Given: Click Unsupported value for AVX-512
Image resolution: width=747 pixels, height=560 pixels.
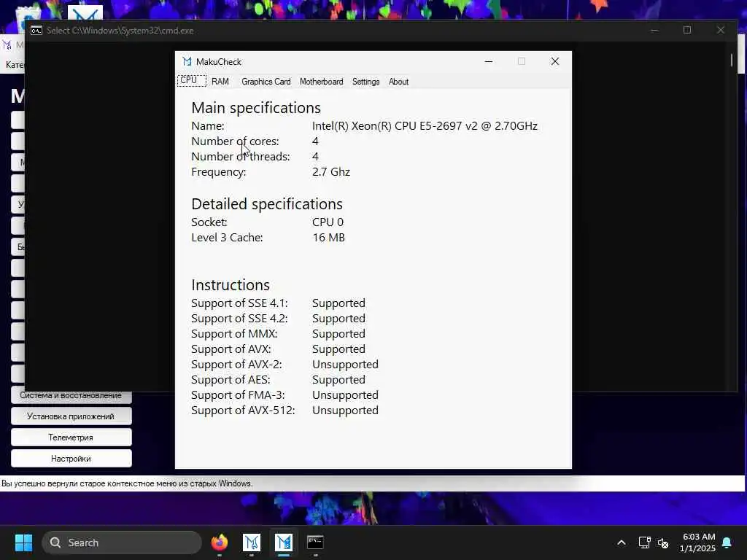Looking at the screenshot, I should 345,411.
